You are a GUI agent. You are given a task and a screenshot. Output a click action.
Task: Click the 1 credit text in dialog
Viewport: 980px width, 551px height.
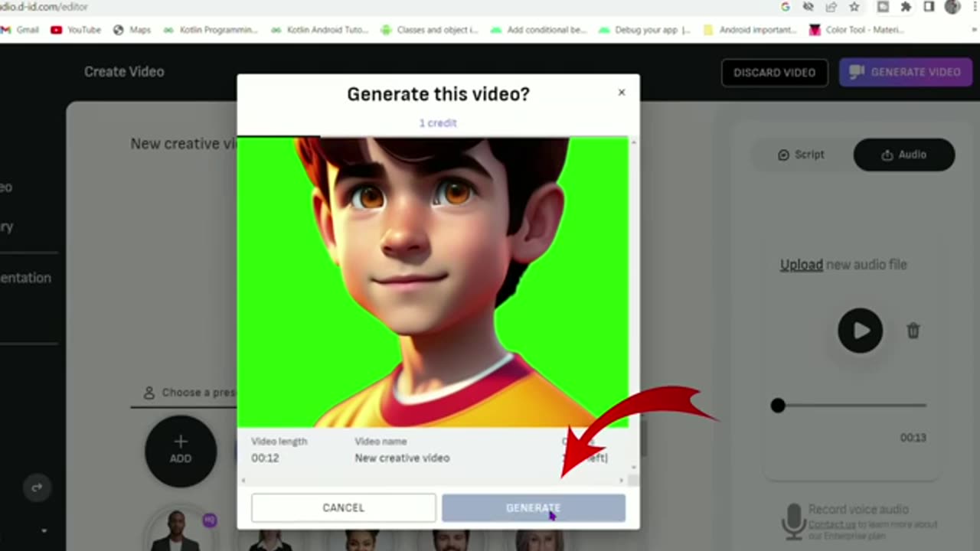[x=438, y=123]
